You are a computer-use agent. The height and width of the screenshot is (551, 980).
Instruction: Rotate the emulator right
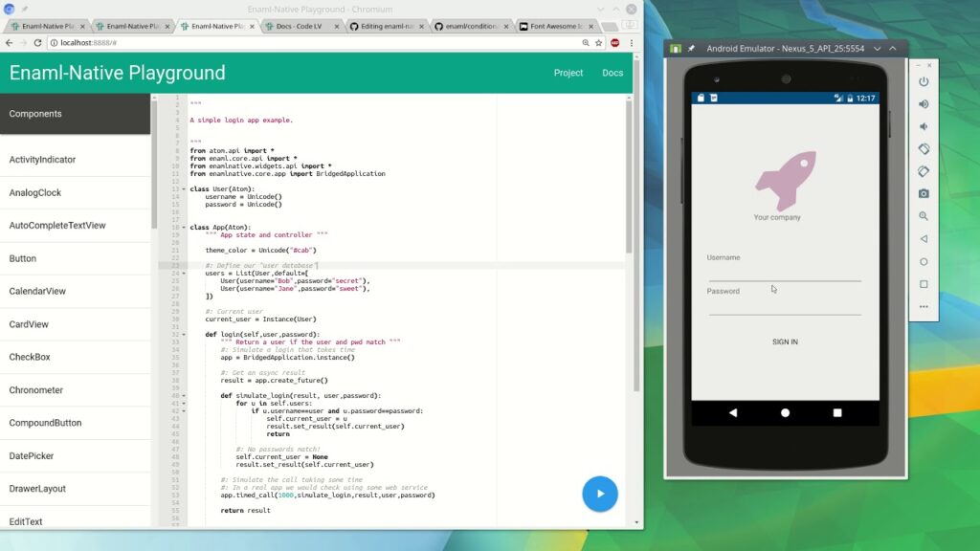924,171
